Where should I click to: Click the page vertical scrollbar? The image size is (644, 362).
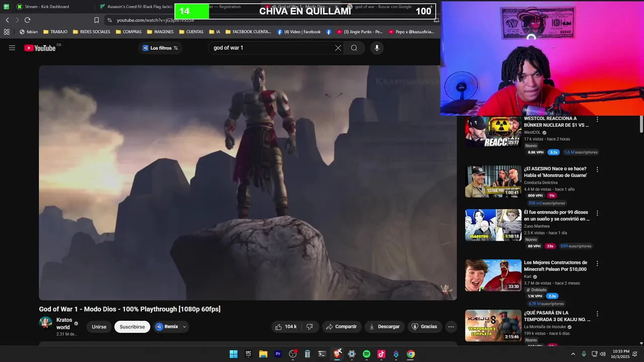coord(641,125)
